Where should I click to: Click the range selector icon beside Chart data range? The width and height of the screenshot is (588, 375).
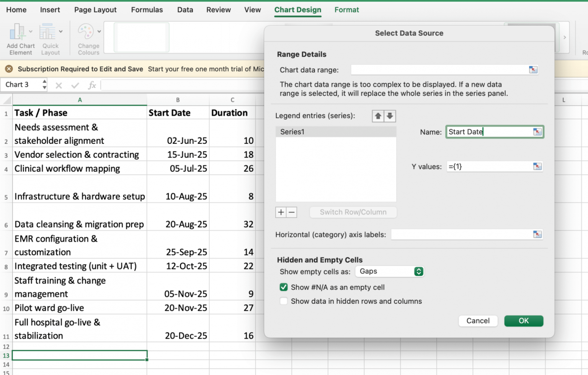[533, 70]
